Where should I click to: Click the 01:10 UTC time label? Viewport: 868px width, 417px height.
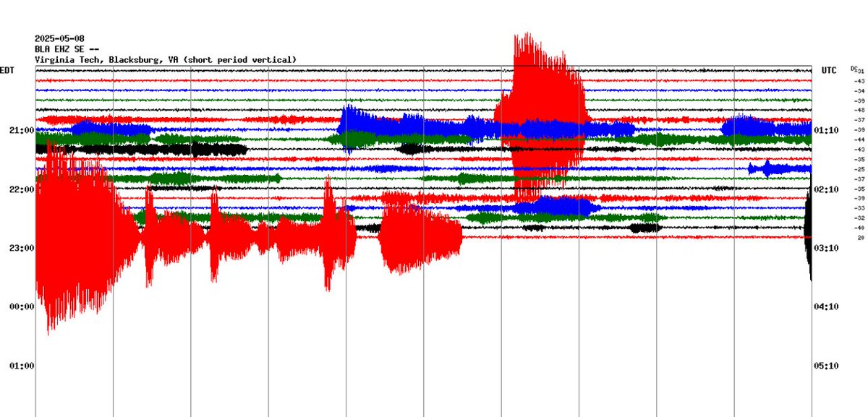click(826, 130)
